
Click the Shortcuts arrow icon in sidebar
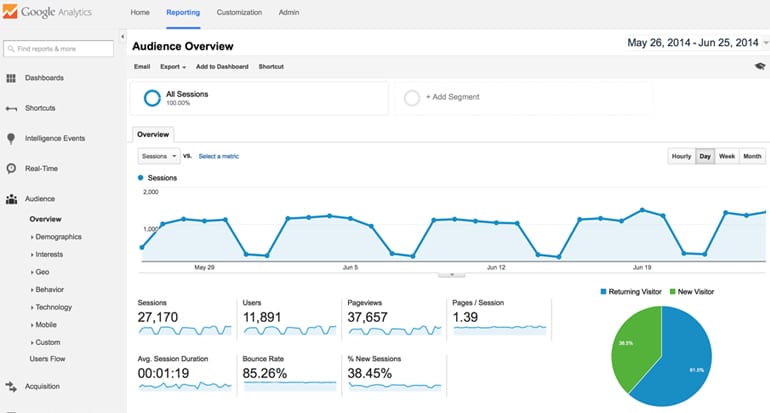click(x=11, y=108)
